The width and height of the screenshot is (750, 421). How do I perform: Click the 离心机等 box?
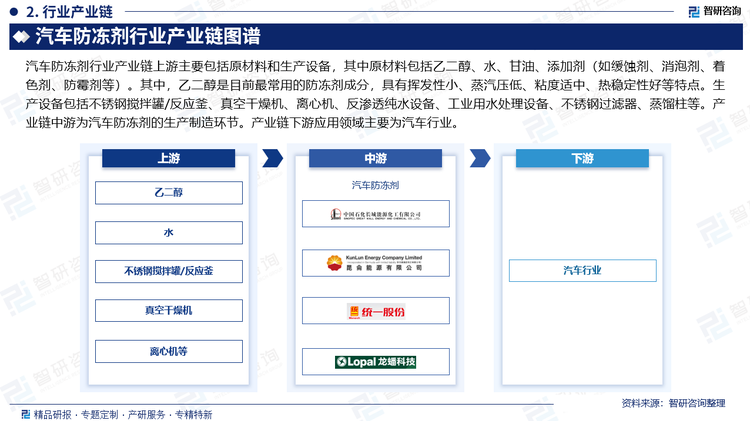click(x=169, y=352)
